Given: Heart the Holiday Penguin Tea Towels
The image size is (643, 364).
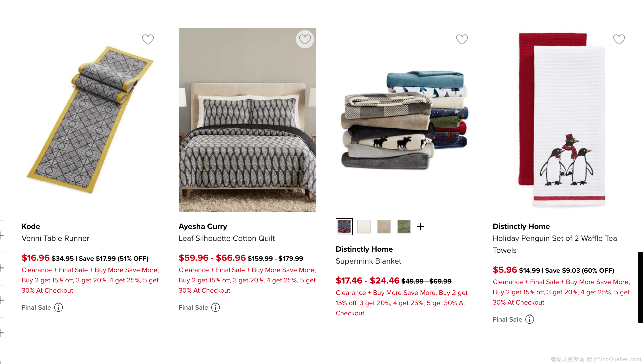Looking at the screenshot, I should coord(619,39).
